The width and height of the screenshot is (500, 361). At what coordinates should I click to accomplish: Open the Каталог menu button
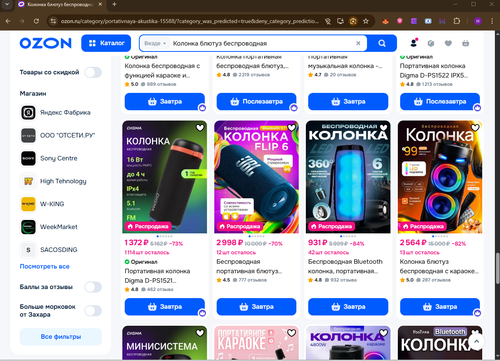pyautogui.click(x=106, y=43)
